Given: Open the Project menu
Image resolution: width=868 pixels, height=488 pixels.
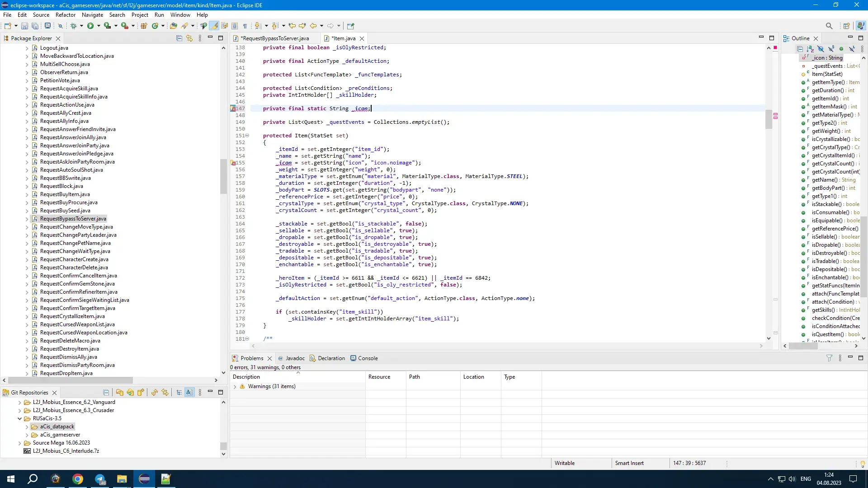Looking at the screenshot, I should pos(140,14).
